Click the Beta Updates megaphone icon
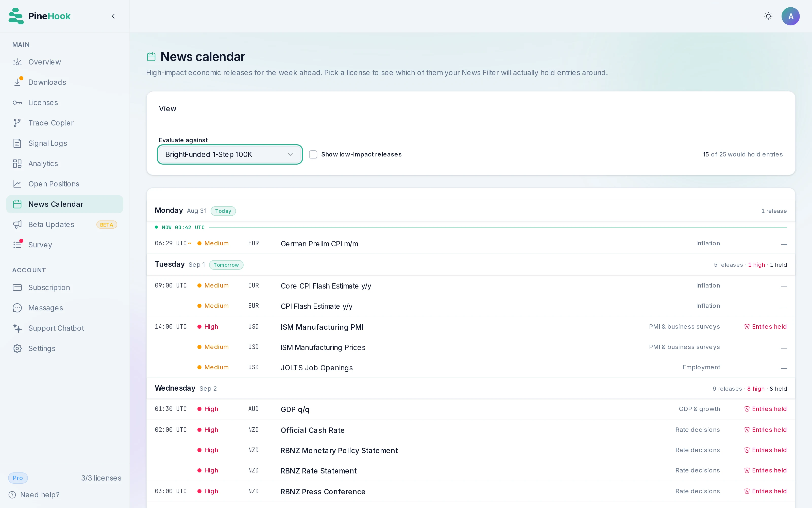 17,225
